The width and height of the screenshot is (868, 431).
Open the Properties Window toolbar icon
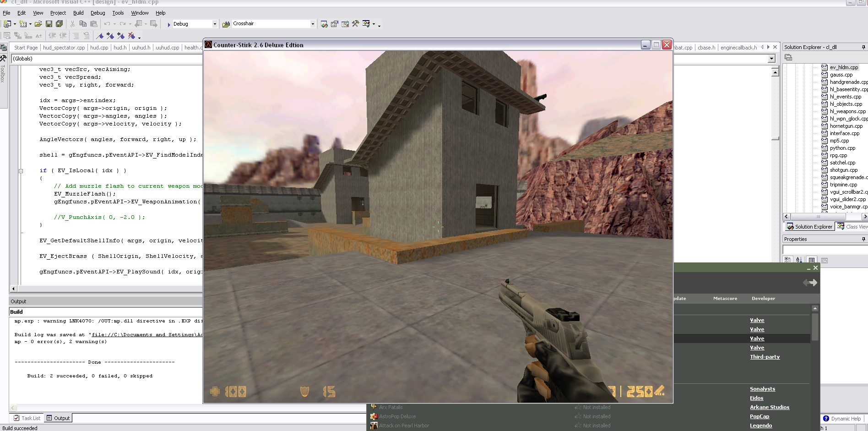coord(335,24)
